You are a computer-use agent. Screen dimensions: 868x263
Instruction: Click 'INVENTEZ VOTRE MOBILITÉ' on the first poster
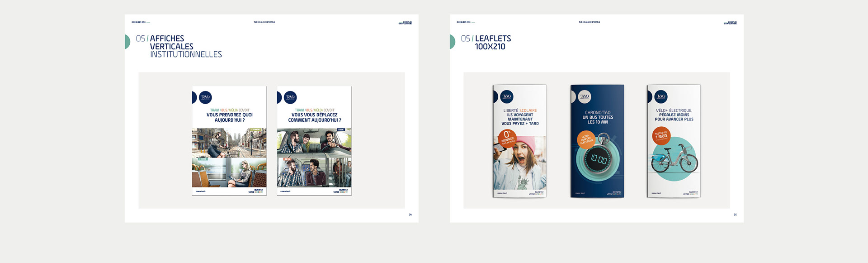(x=255, y=191)
